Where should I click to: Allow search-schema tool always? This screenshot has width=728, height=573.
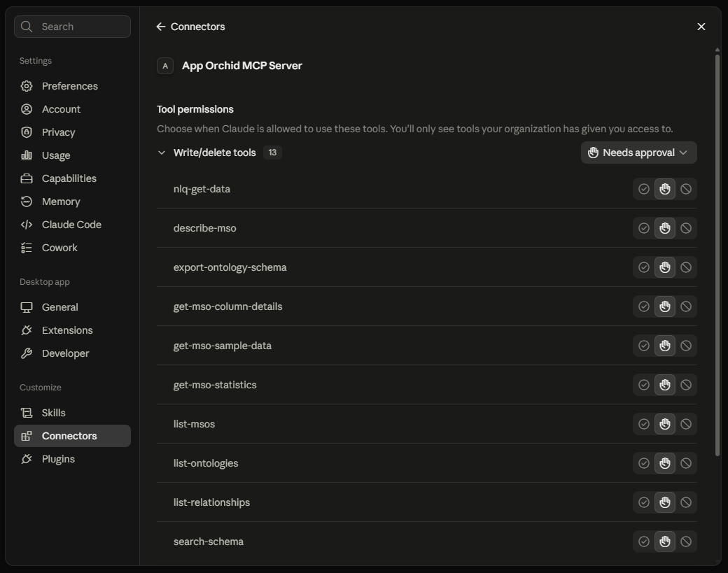643,542
